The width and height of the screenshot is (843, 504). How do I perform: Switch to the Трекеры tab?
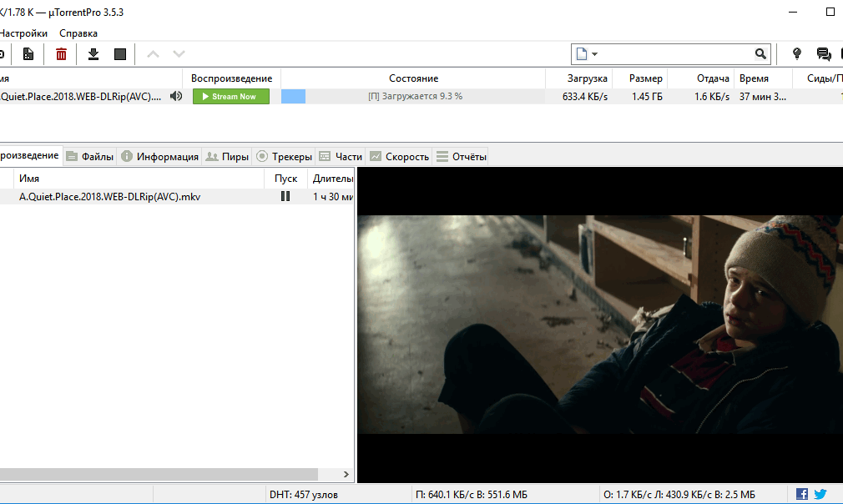285,156
